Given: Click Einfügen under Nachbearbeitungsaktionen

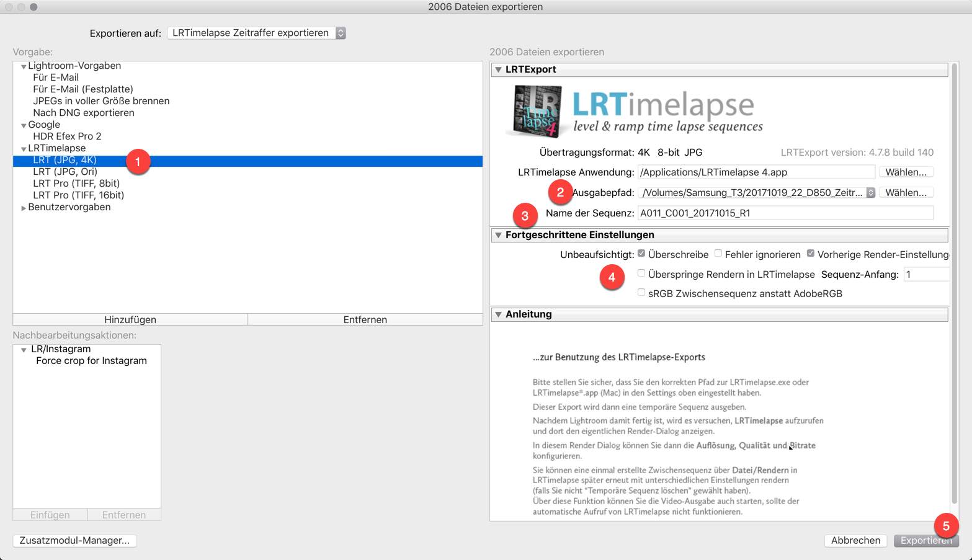Looking at the screenshot, I should point(50,515).
